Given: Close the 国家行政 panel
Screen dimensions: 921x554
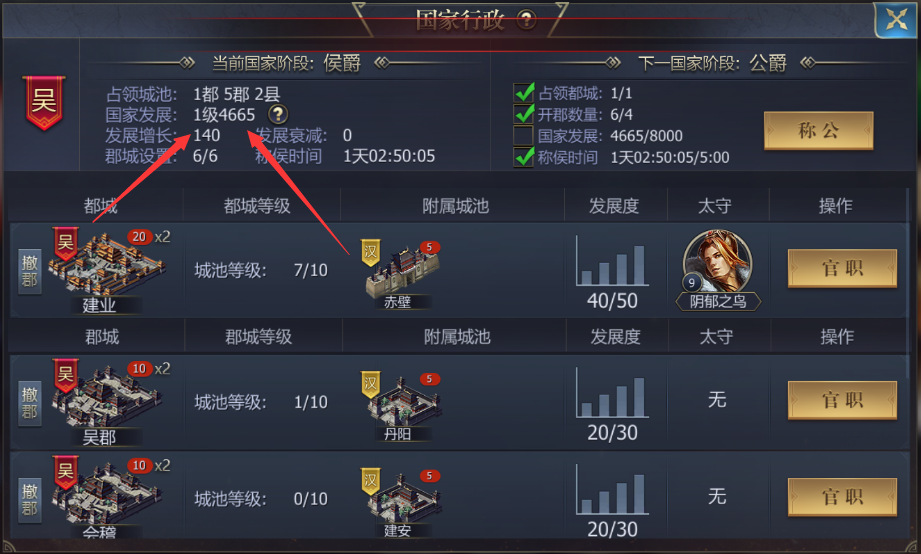Looking at the screenshot, I should pos(896,21).
